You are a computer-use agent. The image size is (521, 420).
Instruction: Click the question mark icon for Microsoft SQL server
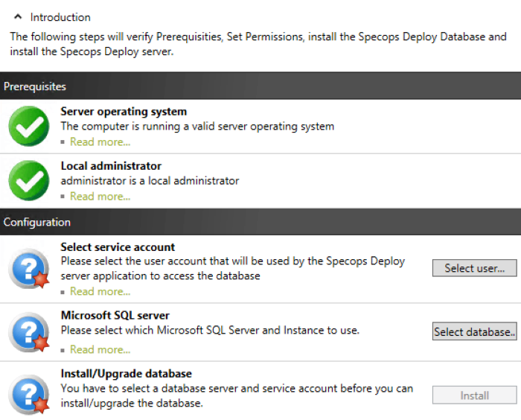29,332
